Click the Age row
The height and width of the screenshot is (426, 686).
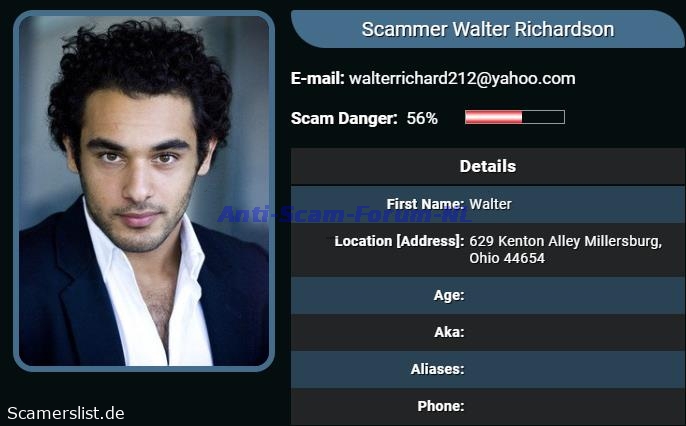(487, 296)
